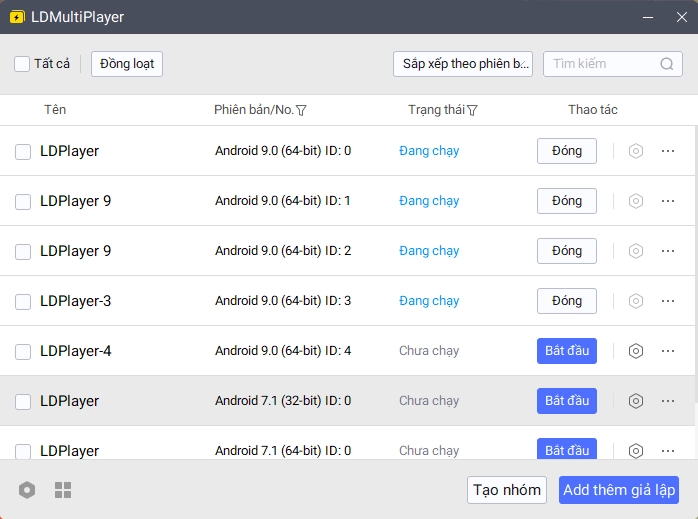The height and width of the screenshot is (519, 698).
Task: Open more options for LDPlayer 9 ID: 2
Action: click(668, 251)
